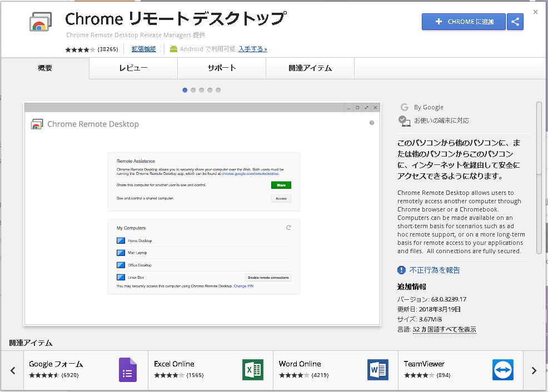548x392 pixels.
Task: Open the Excel Online related item
Action: [211, 370]
